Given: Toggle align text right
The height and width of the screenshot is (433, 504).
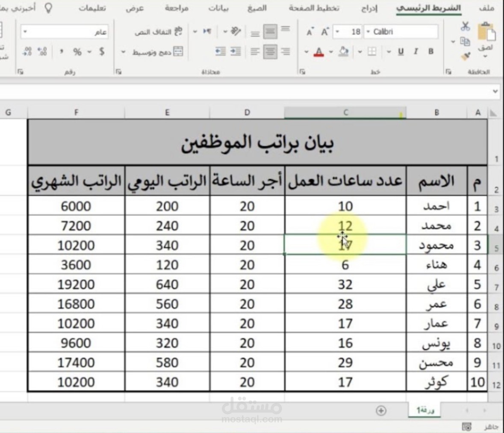Looking at the screenshot, I should click(285, 51).
